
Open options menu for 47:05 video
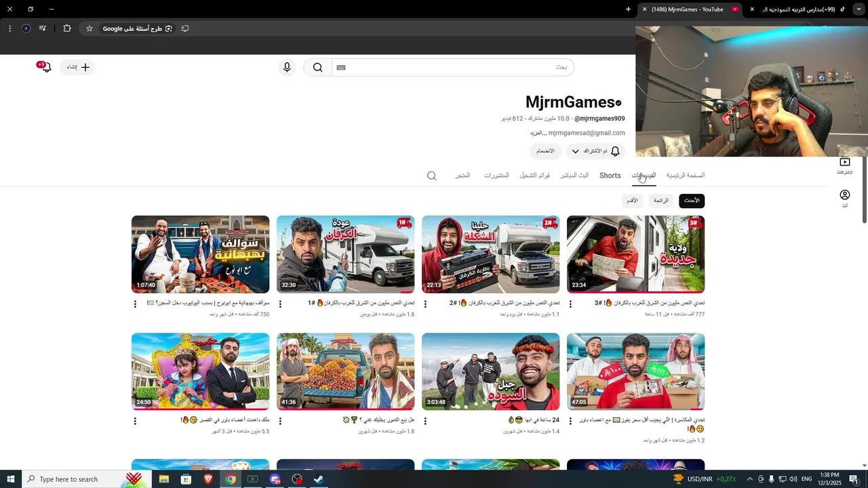click(570, 421)
